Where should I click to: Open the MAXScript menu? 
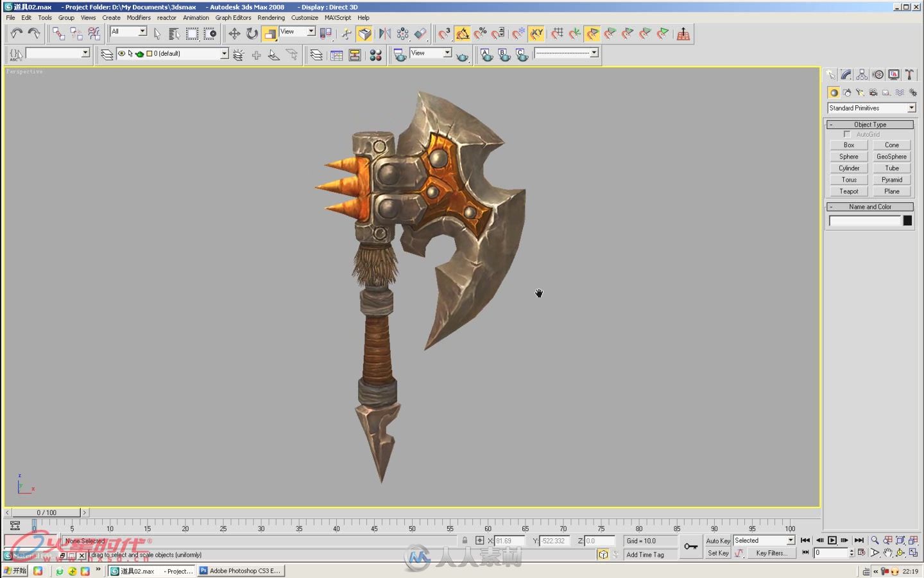point(338,17)
